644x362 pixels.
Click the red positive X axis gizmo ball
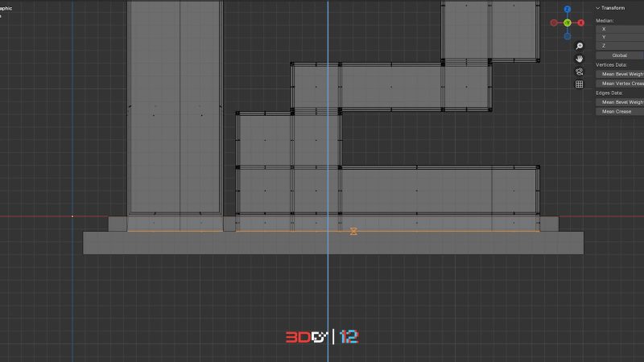coord(581,23)
